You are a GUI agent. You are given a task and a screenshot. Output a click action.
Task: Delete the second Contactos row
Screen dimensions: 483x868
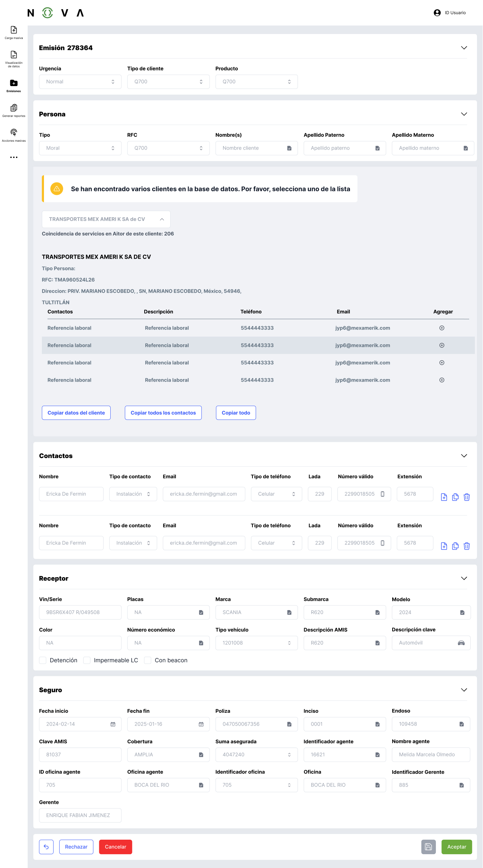467,546
